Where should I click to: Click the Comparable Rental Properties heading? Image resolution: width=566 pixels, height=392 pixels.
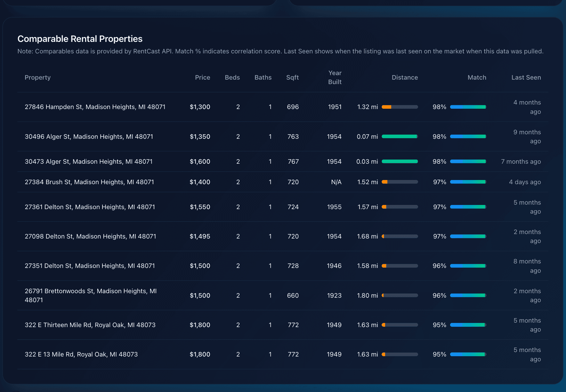tap(80, 39)
